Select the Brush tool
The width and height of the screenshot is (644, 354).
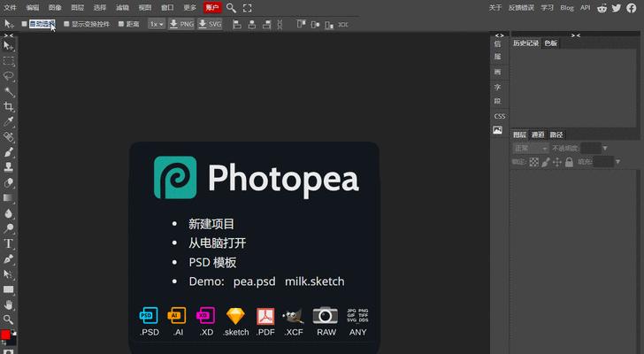tap(9, 152)
